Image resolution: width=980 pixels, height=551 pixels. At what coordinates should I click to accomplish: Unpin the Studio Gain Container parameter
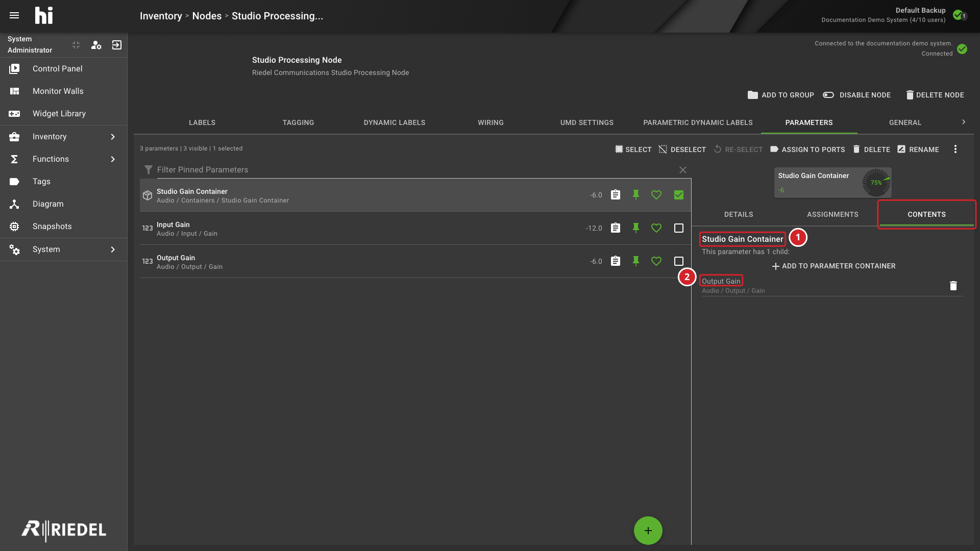point(636,195)
